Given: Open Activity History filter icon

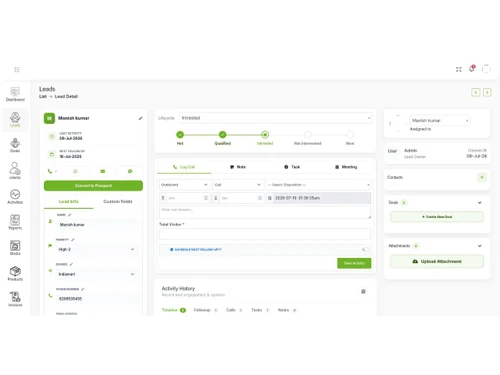Looking at the screenshot, I should tap(363, 292).
